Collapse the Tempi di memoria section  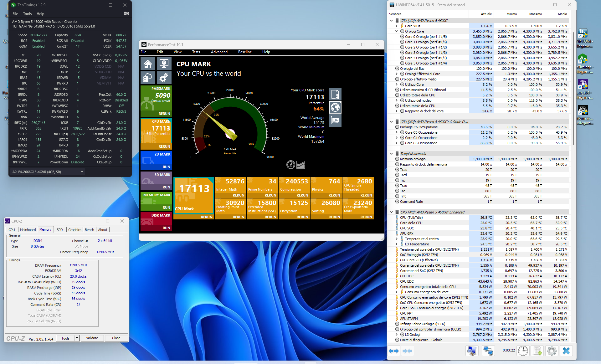click(391, 154)
